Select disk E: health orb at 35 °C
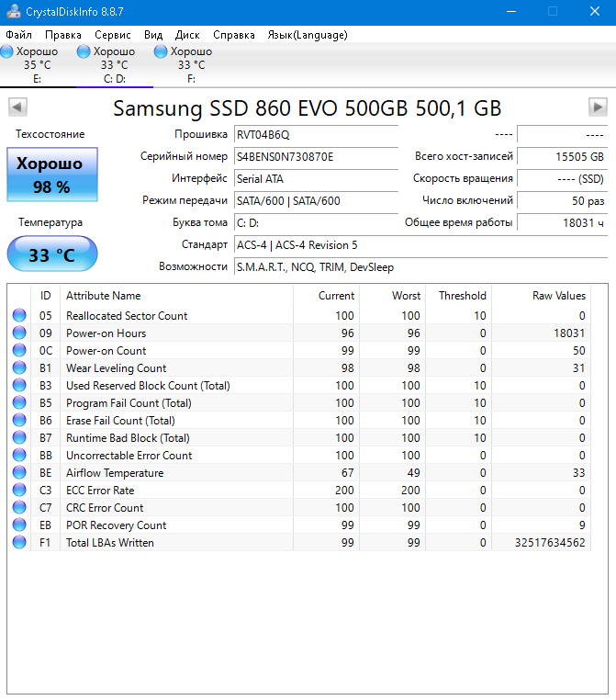 click(x=7, y=52)
